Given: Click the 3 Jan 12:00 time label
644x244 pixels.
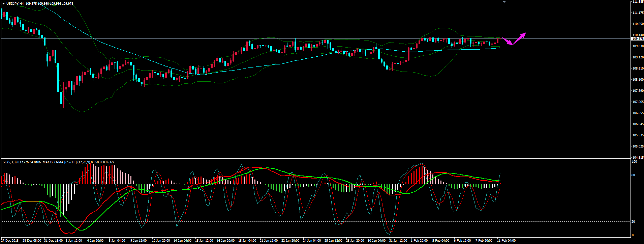Looking at the screenshot, I should pos(74,241).
